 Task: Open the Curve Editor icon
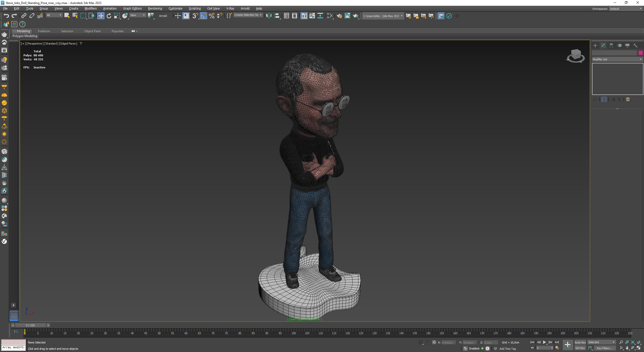(312, 16)
